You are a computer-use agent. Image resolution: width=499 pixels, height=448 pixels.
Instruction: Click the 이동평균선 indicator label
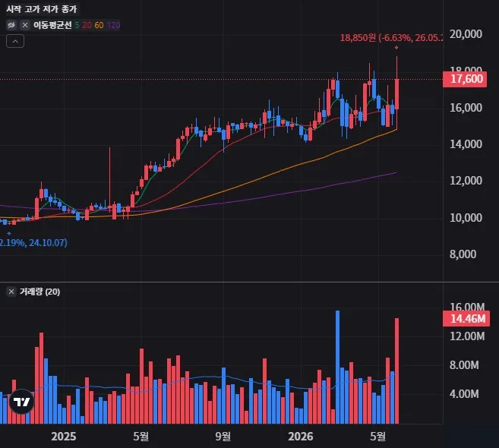(52, 25)
